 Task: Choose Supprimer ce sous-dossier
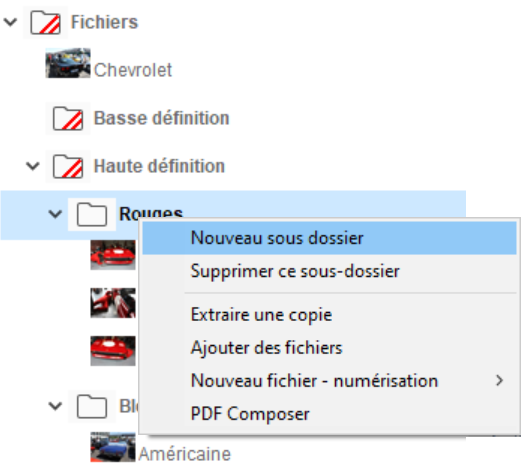click(329, 271)
